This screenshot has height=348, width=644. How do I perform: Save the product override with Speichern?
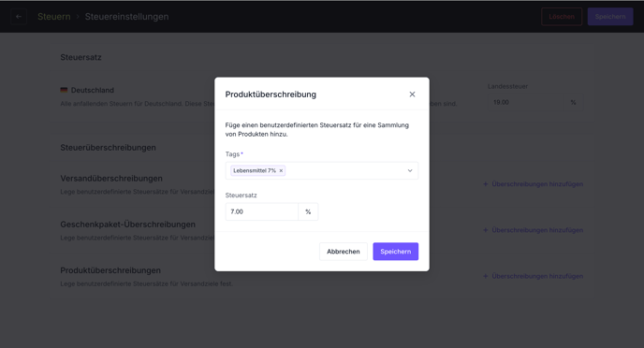pos(396,252)
